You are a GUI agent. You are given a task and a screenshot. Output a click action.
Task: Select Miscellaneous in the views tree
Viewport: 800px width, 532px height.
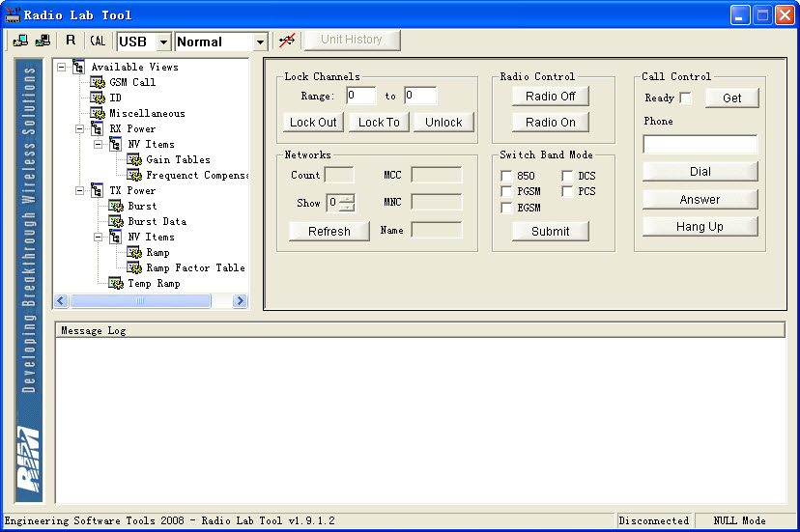[147, 113]
